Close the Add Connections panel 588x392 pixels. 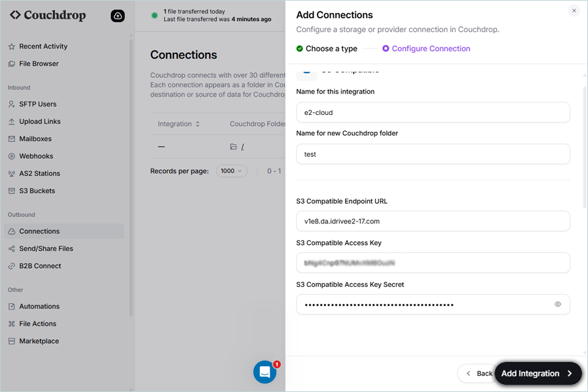click(574, 11)
